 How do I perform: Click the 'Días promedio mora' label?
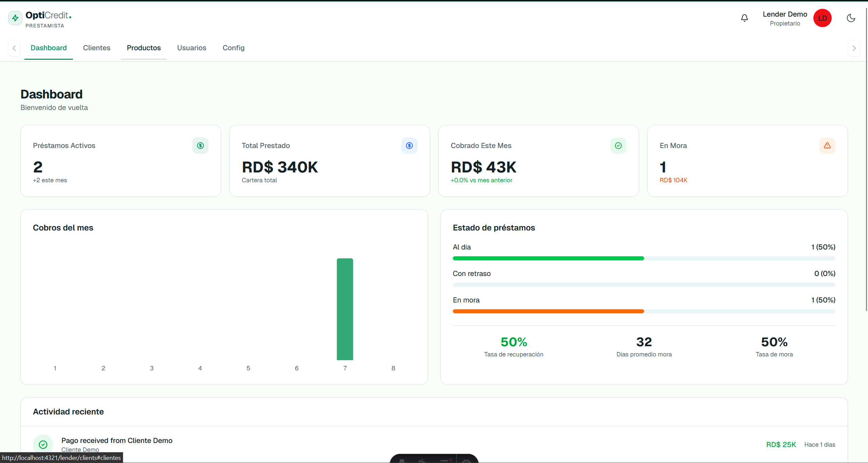(x=644, y=354)
